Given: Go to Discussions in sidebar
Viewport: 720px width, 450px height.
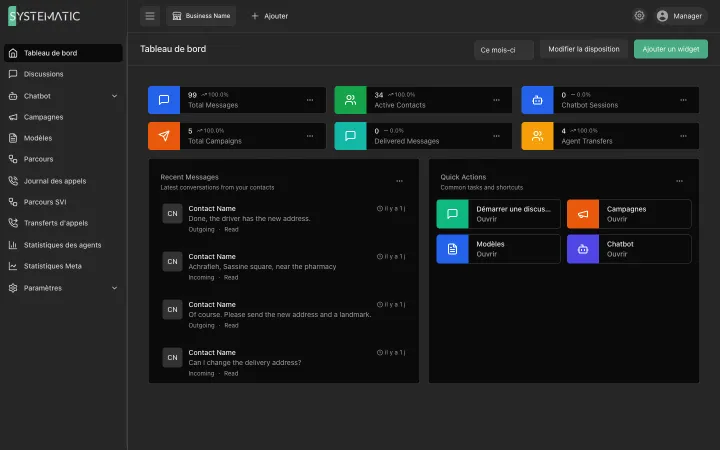Looking at the screenshot, I should [63, 74].
